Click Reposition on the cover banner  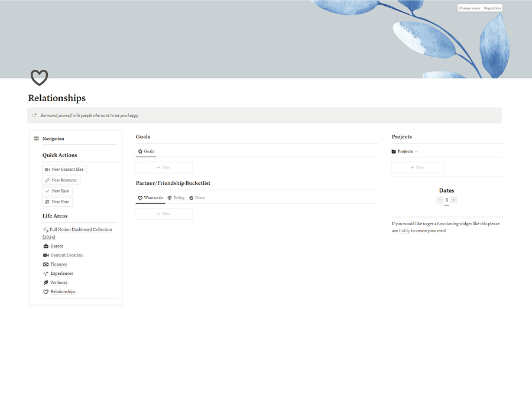[492, 8]
